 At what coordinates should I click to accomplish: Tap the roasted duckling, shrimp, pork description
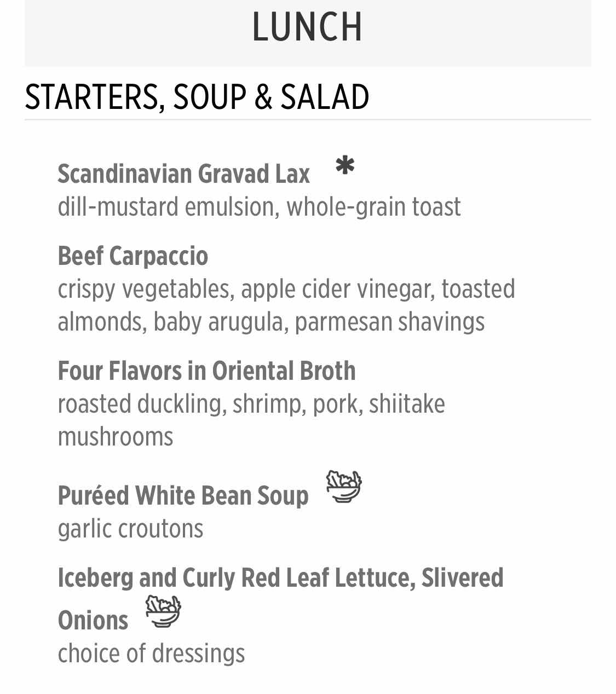pyautogui.click(x=251, y=404)
